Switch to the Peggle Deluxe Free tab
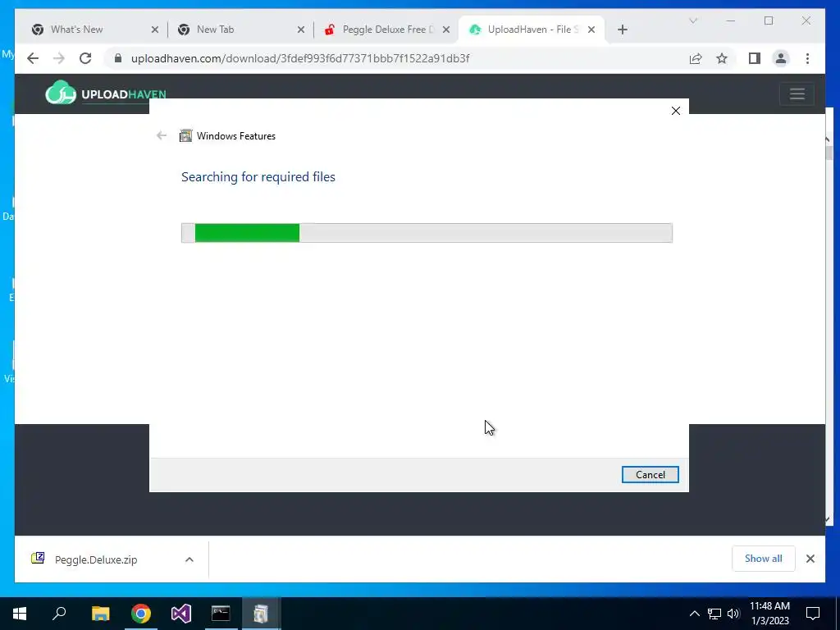840x630 pixels. point(387,30)
